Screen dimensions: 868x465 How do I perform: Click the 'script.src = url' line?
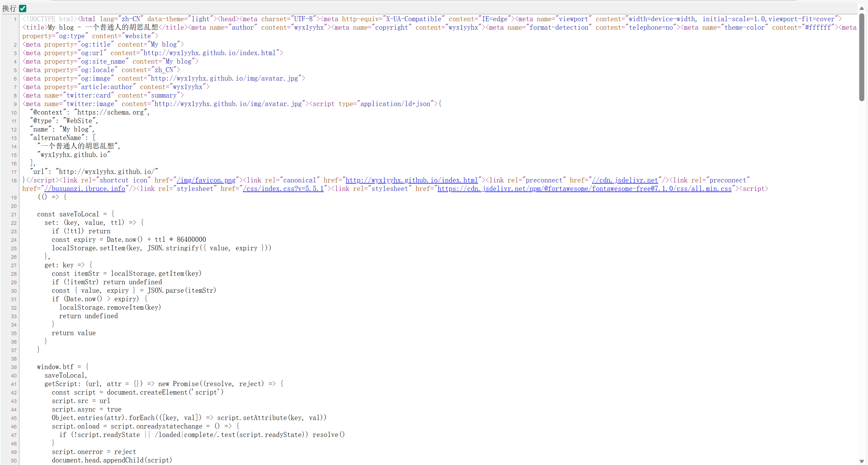coord(81,401)
